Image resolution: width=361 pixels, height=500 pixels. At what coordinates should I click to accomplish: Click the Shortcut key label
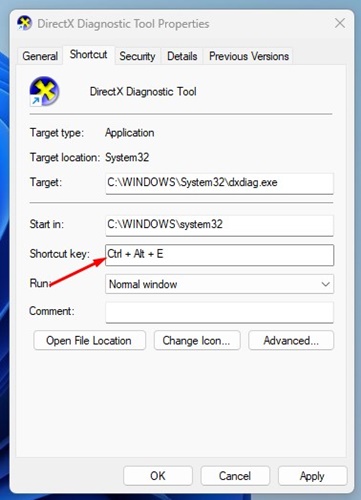pos(60,254)
